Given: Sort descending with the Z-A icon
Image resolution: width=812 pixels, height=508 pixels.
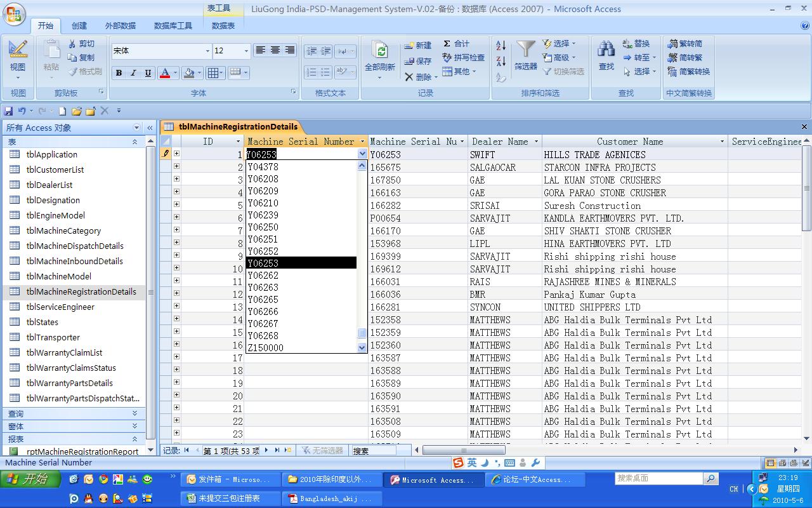Looking at the screenshot, I should pyautogui.click(x=501, y=62).
